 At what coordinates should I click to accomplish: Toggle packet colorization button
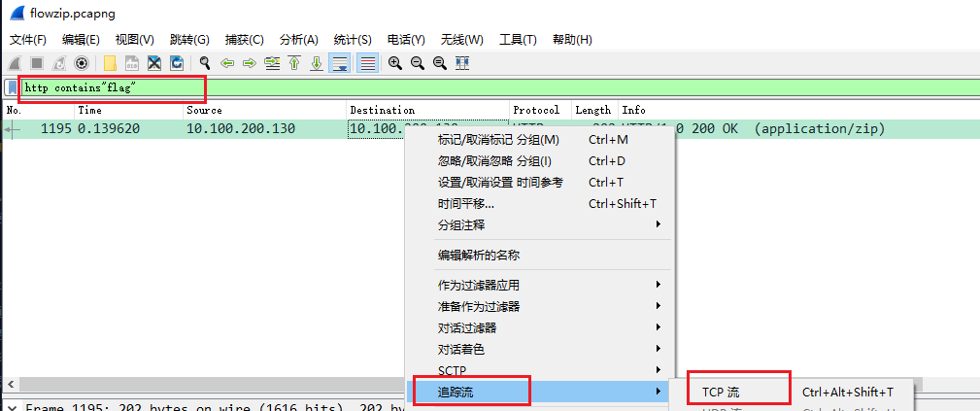pyautogui.click(x=367, y=63)
